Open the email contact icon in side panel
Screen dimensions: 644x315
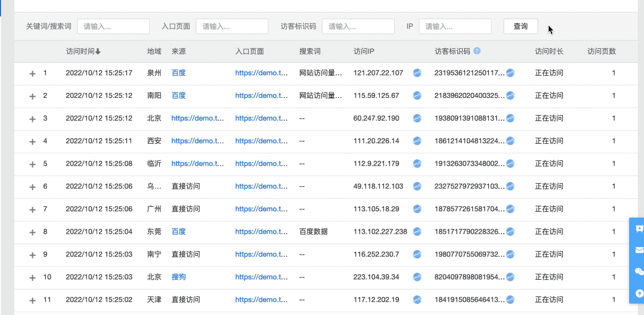click(639, 250)
